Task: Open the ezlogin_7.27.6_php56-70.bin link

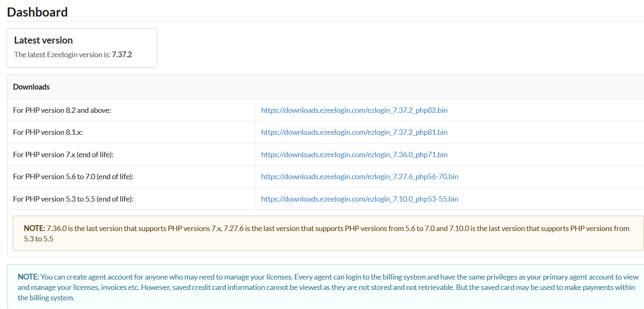Action: pos(359,176)
